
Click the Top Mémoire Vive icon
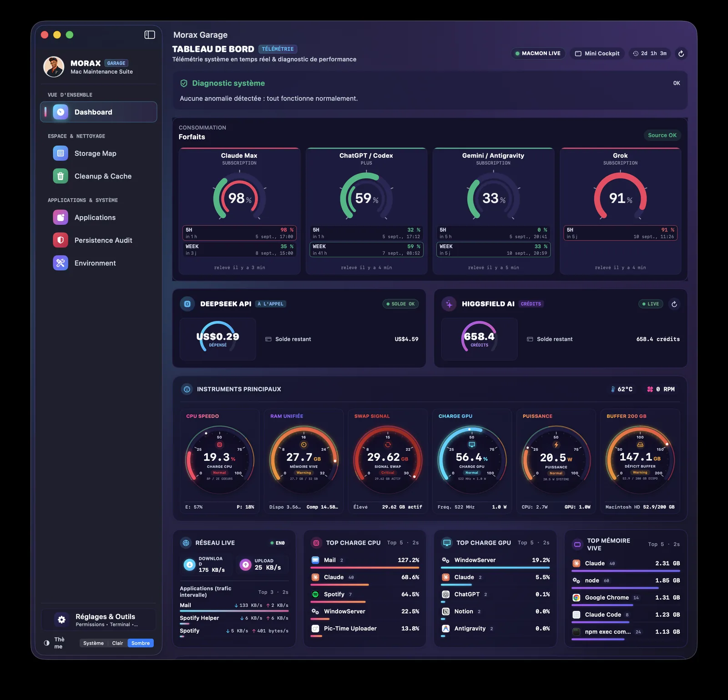(577, 544)
